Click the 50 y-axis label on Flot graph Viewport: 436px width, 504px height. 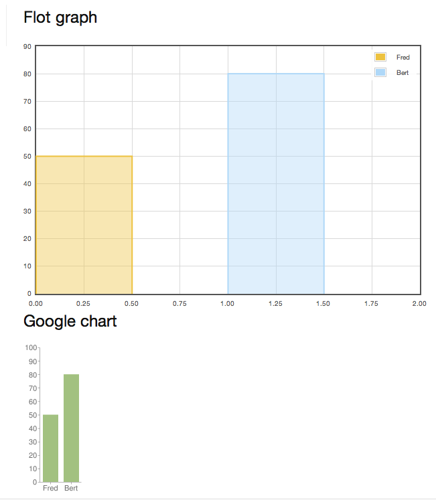point(27,156)
